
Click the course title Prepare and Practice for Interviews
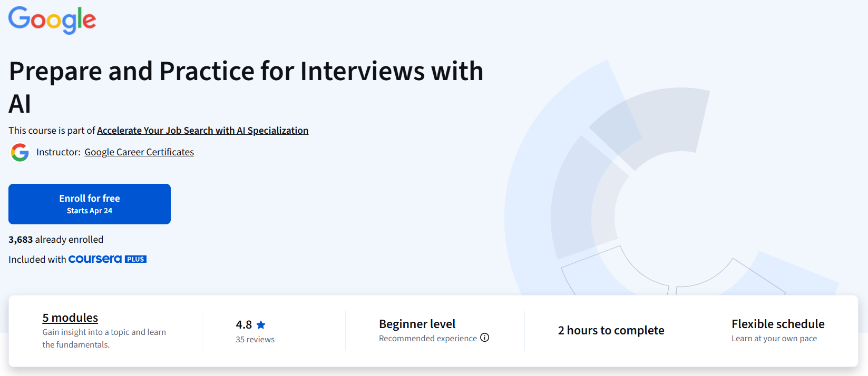(246, 87)
